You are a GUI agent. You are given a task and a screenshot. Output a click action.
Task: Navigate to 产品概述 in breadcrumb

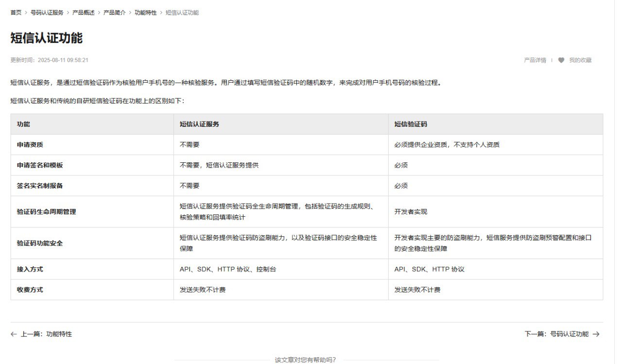84,13
